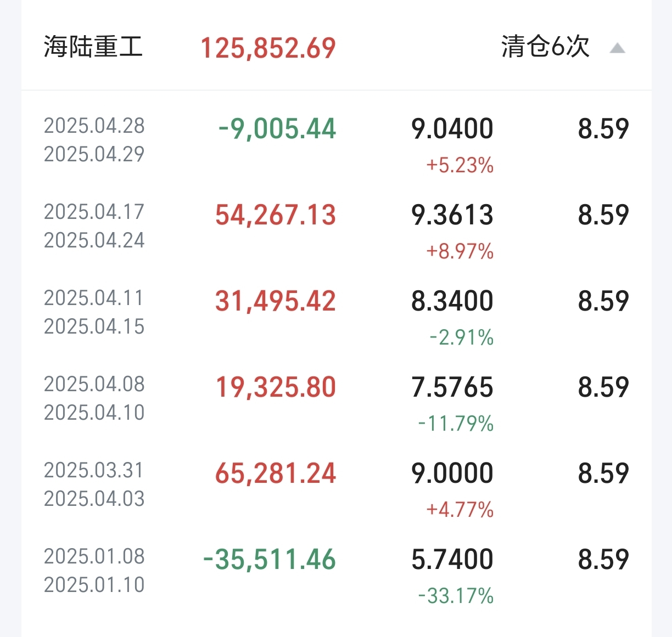
Task: Tap 8.59 in the -9,005.44 row
Action: 603,129
